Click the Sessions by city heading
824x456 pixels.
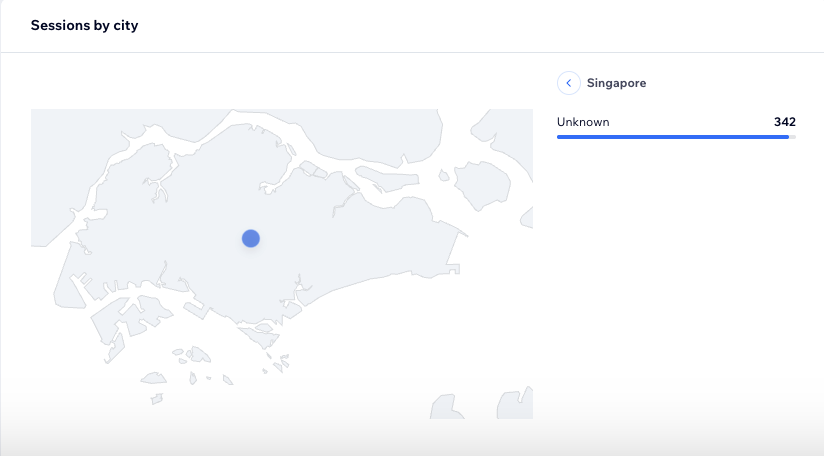point(84,25)
